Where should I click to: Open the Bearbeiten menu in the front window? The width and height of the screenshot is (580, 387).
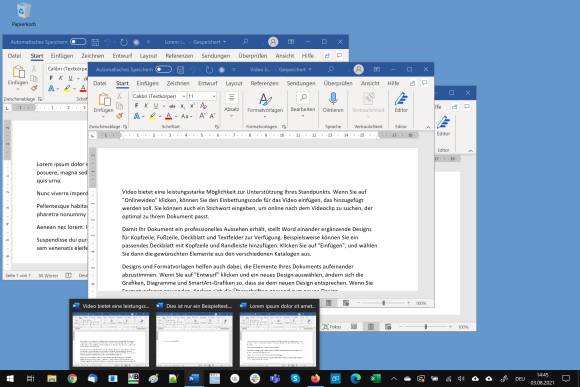pos(303,105)
